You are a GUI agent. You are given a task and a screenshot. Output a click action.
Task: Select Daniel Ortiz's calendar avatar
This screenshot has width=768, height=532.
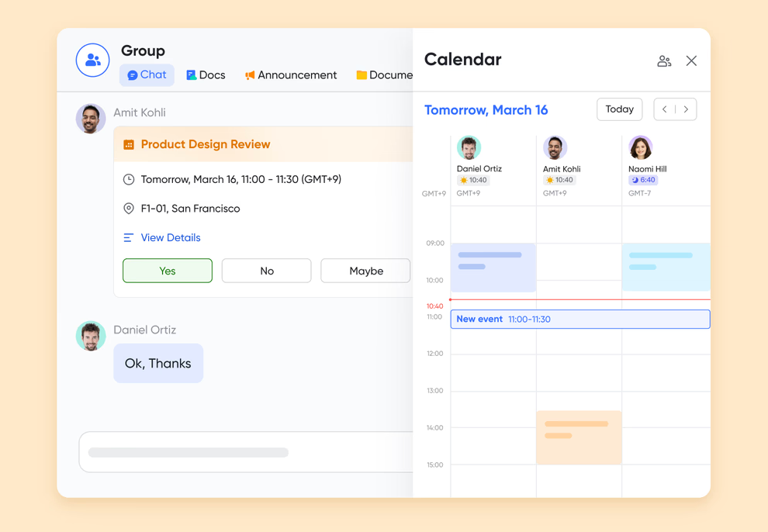pyautogui.click(x=469, y=148)
